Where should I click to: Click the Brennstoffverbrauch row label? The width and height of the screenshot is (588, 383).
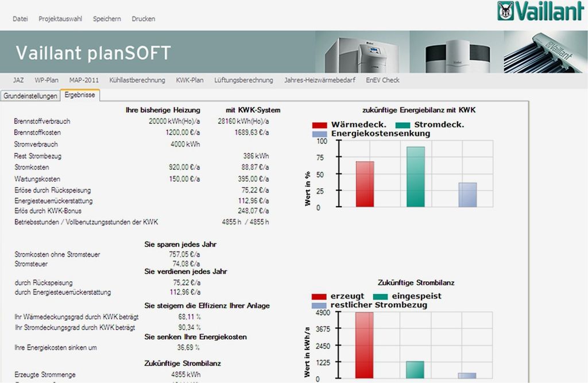tap(42, 122)
